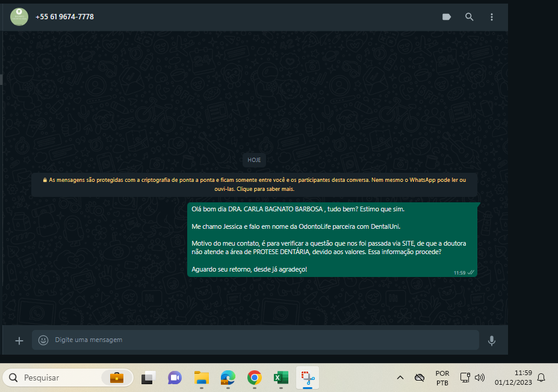Focus the Digite uma mensagem field
The width and height of the screenshot is (558, 392).
255,340
